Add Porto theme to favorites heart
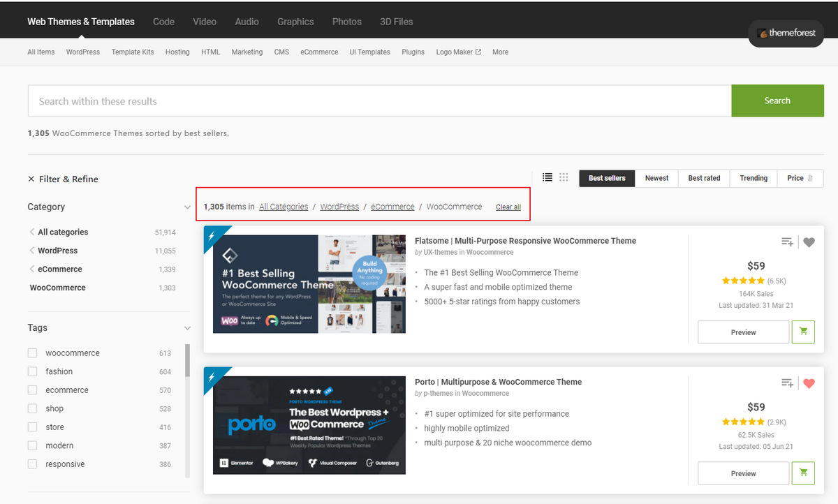This screenshot has height=504, width=838. pos(809,383)
